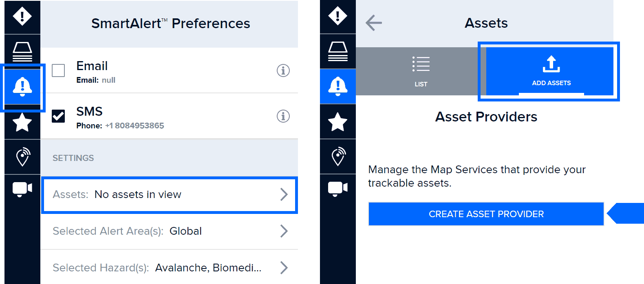This screenshot has width=644, height=284.
Task: Click the layers icon in right sidebar
Action: [337, 51]
